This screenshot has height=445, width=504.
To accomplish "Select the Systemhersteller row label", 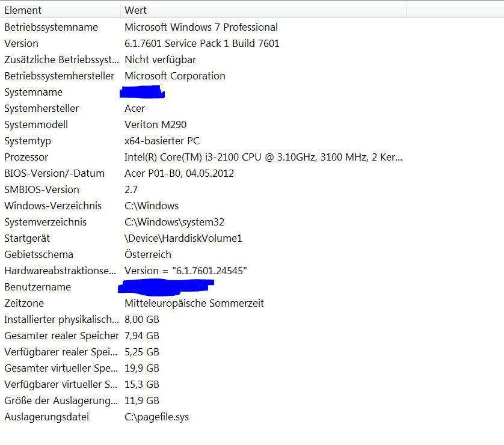I will point(41,108).
